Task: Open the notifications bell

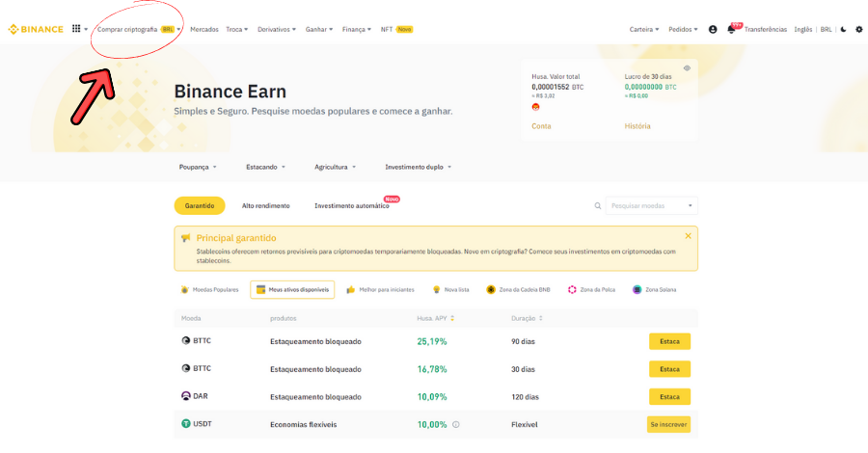Action: click(x=731, y=29)
